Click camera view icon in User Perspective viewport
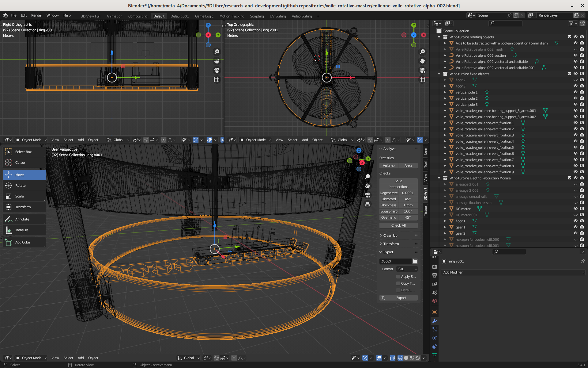 tap(367, 195)
